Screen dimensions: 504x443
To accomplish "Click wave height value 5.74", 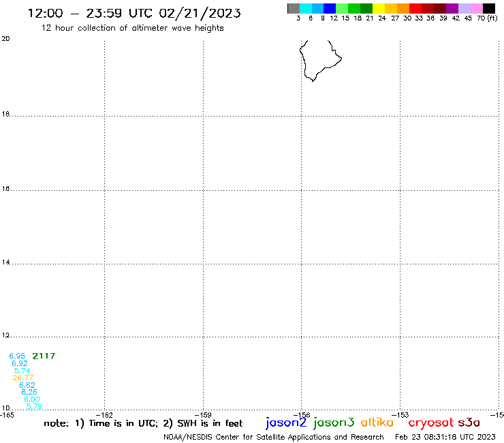I will pos(22,371).
